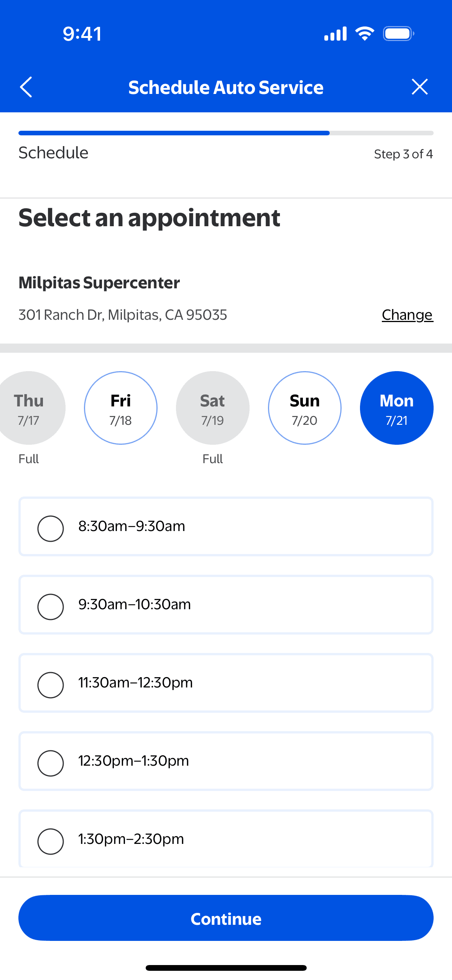Click the Change store location link
452x980 pixels.
click(x=407, y=315)
